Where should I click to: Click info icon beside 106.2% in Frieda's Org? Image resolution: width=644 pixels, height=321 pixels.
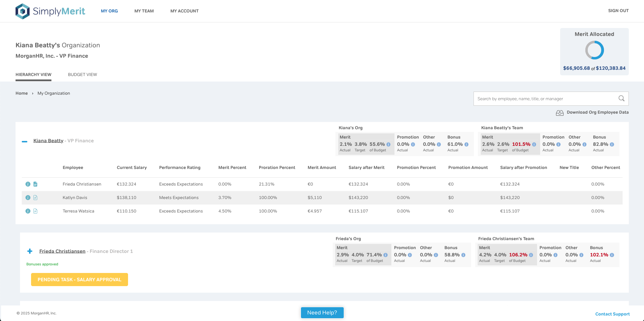[x=531, y=255]
